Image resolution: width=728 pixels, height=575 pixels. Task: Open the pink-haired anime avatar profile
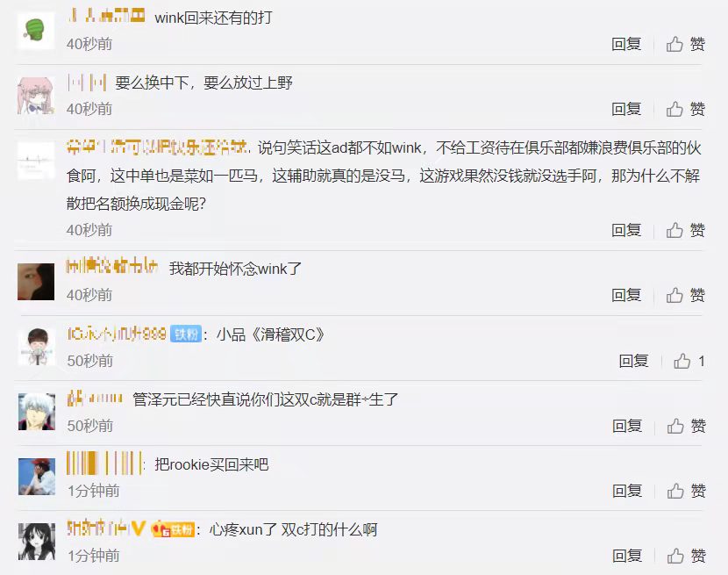pos(36,96)
